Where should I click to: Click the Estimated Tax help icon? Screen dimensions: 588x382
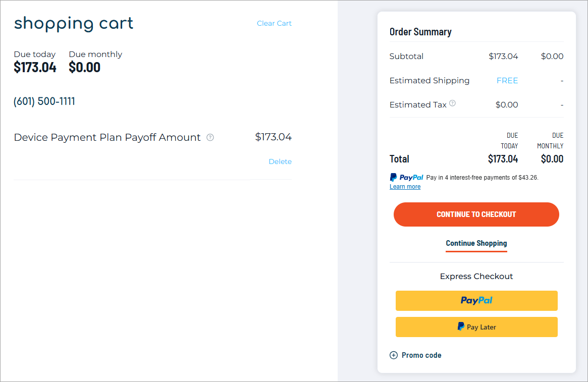(x=452, y=103)
